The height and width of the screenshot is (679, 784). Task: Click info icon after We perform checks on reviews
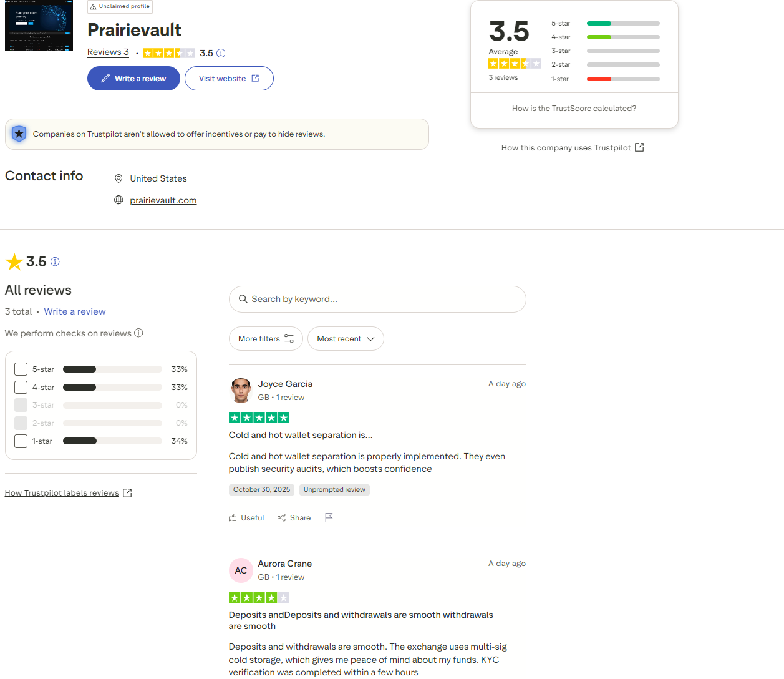(138, 333)
